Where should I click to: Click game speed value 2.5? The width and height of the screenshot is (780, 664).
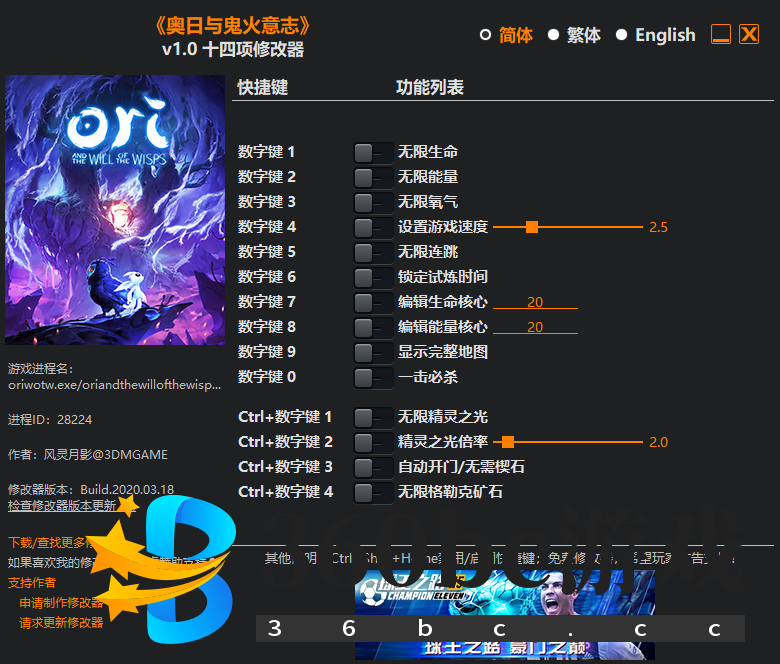click(658, 227)
